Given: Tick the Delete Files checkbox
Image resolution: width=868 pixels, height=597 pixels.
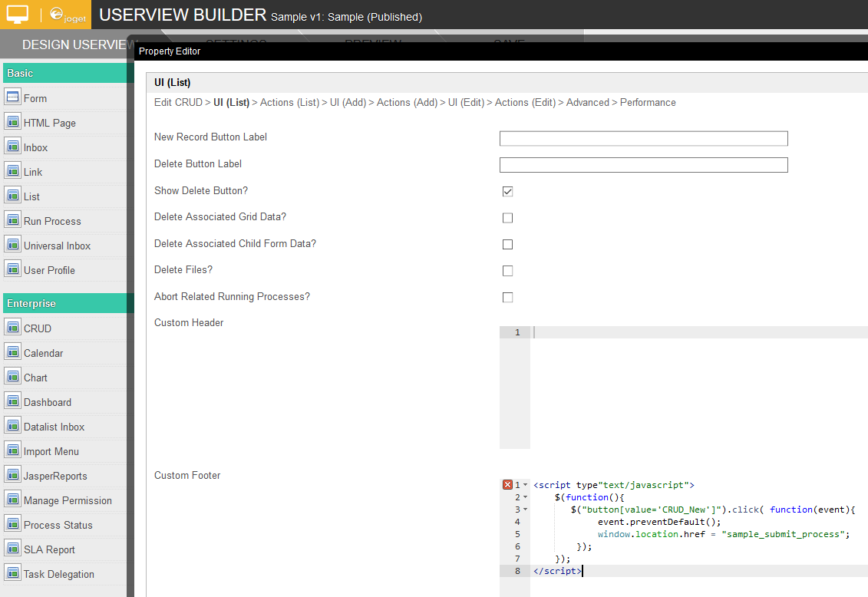Looking at the screenshot, I should (507, 271).
